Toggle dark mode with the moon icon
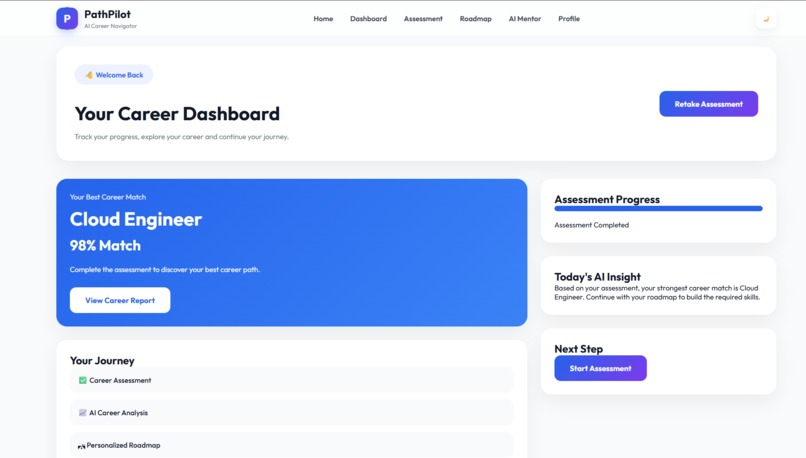 click(766, 19)
